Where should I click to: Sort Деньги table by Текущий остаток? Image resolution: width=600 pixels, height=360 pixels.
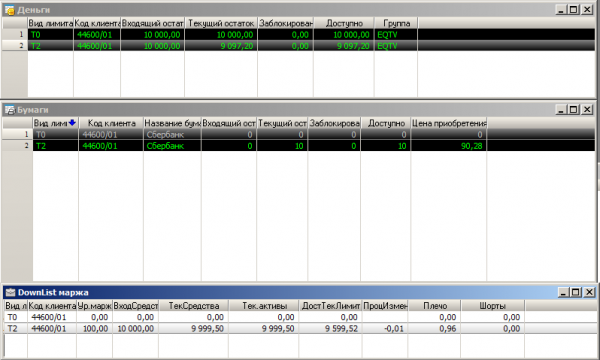click(x=221, y=23)
